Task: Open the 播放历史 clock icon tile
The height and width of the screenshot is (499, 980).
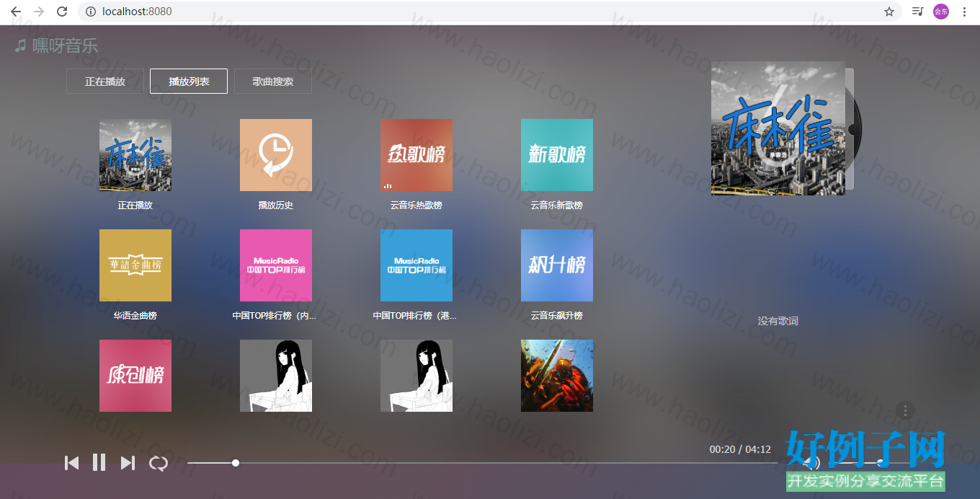Action: (x=276, y=155)
